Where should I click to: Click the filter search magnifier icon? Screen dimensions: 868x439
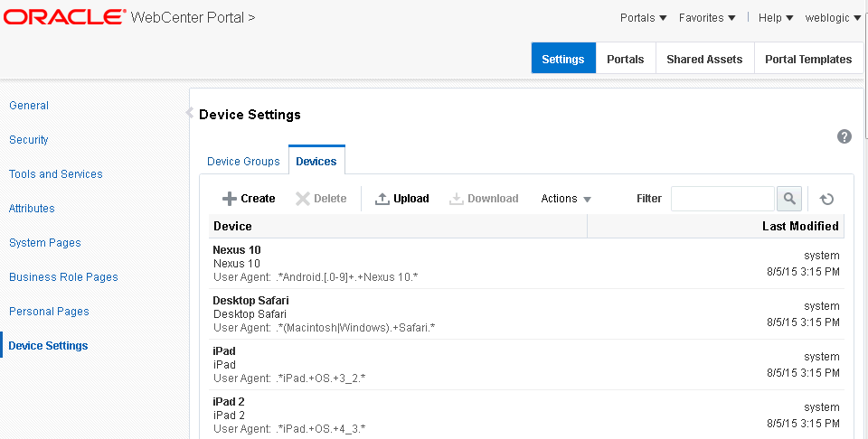point(789,199)
